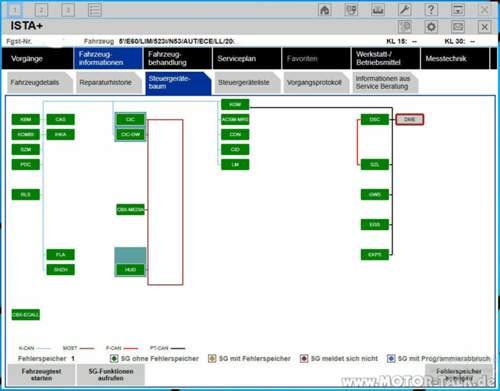The height and width of the screenshot is (391, 500).
Task: Select the EGS control unit node
Action: pyautogui.click(x=375, y=224)
